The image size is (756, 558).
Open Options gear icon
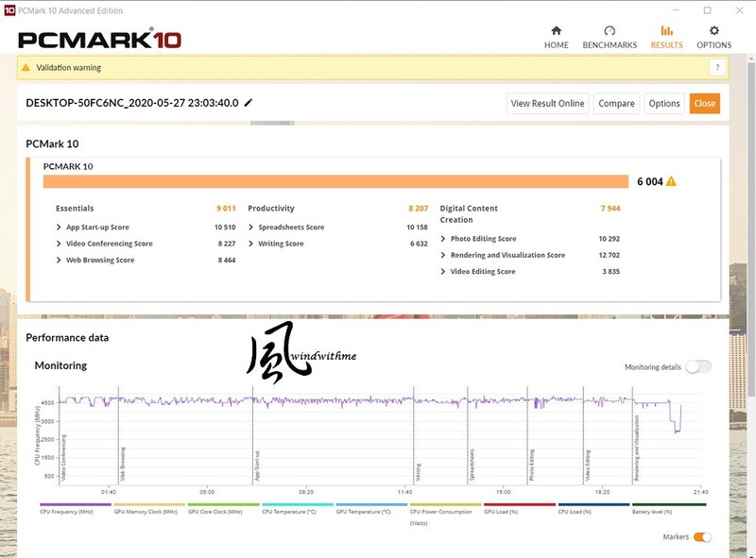[713, 31]
